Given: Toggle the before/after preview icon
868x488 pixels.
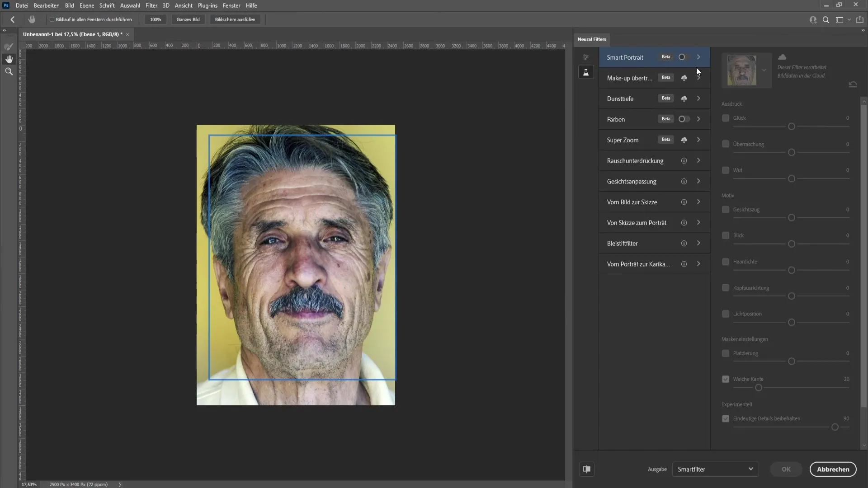Looking at the screenshot, I should 587,469.
